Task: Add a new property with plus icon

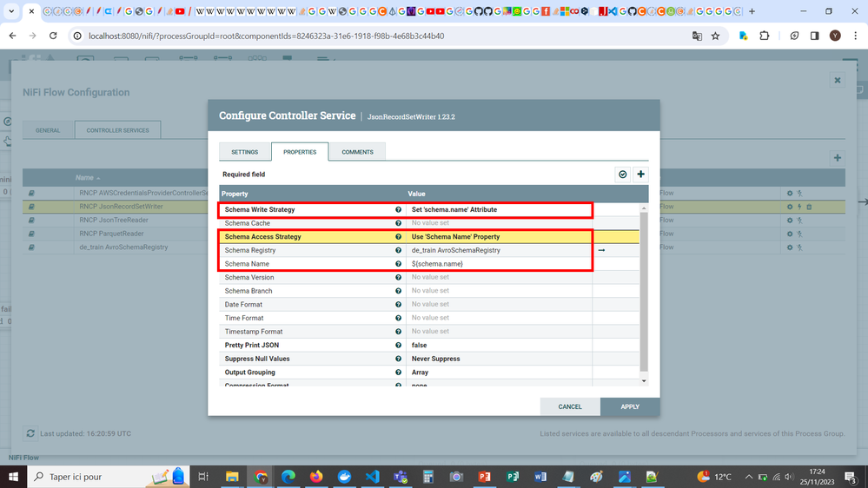Action: [640, 175]
